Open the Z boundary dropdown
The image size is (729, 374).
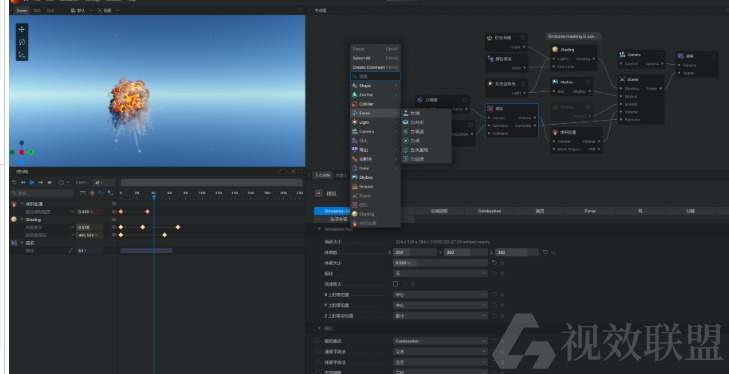pos(440,315)
